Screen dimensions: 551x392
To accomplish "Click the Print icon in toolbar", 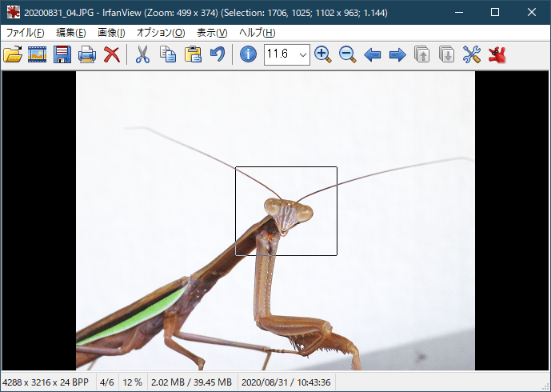I will [87, 54].
